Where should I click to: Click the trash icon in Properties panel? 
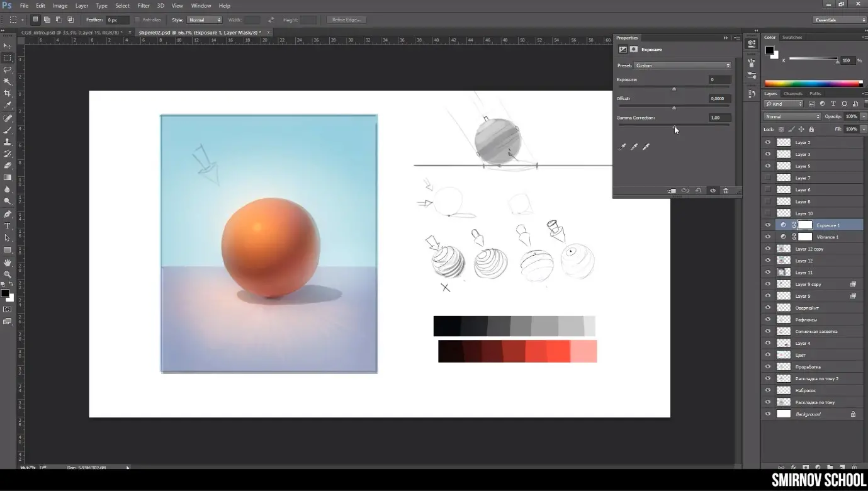tap(726, 191)
